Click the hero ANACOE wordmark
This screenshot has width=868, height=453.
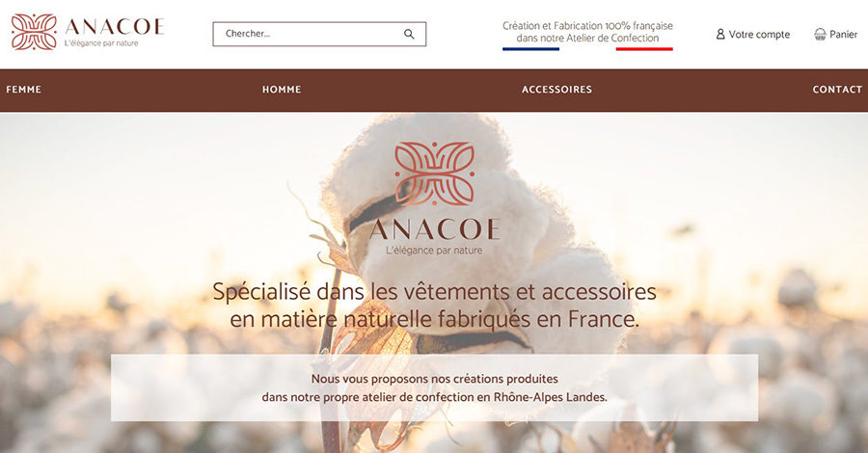coord(435,229)
